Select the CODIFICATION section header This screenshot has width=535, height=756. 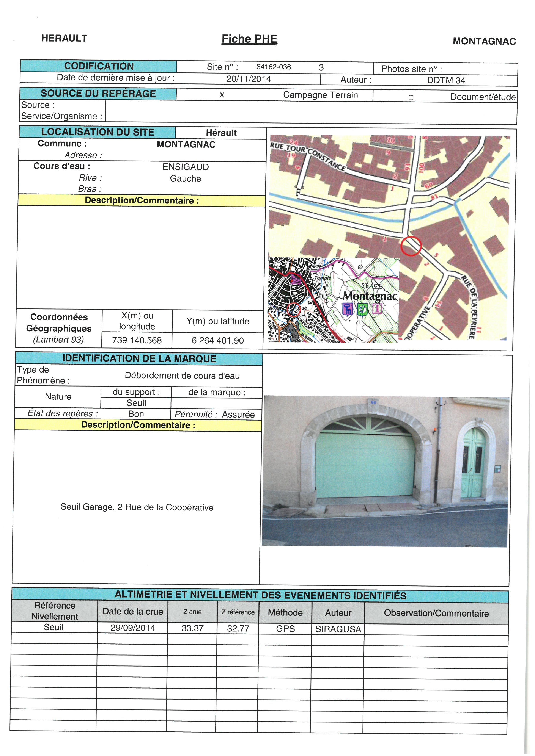point(99,66)
